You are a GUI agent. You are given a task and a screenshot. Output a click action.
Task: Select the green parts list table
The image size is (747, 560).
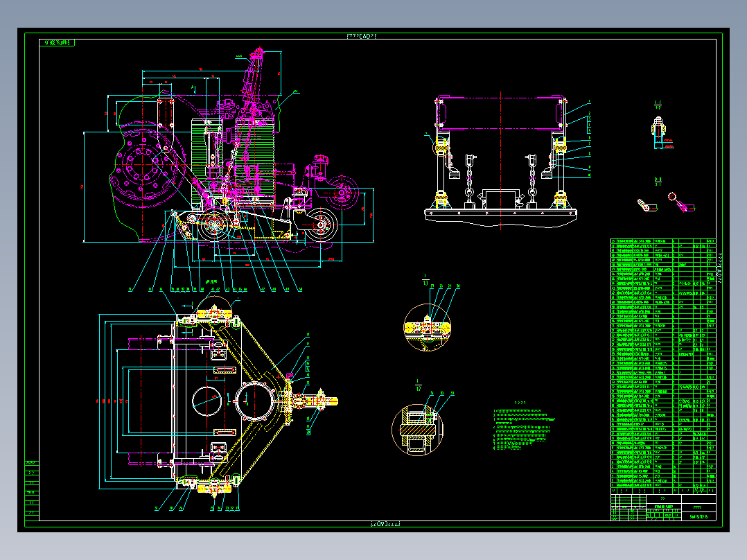coord(663,366)
